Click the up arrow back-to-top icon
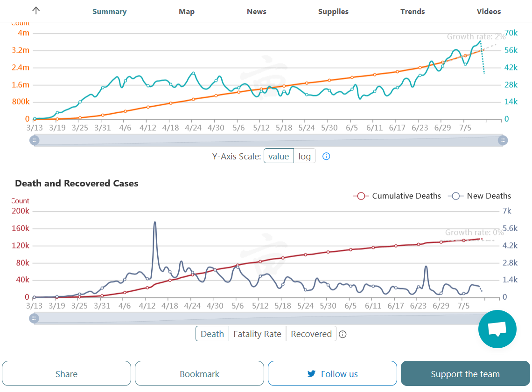 pyautogui.click(x=36, y=11)
